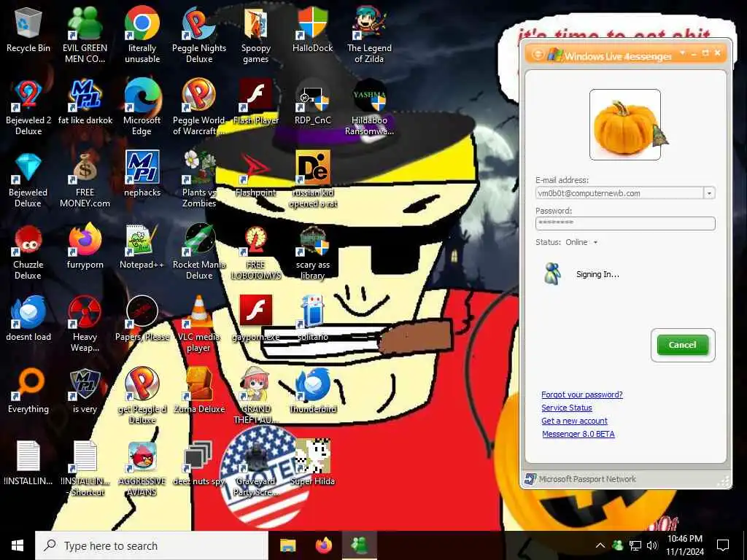
Task: Show hidden tray icons chevron
Action: coord(600,545)
